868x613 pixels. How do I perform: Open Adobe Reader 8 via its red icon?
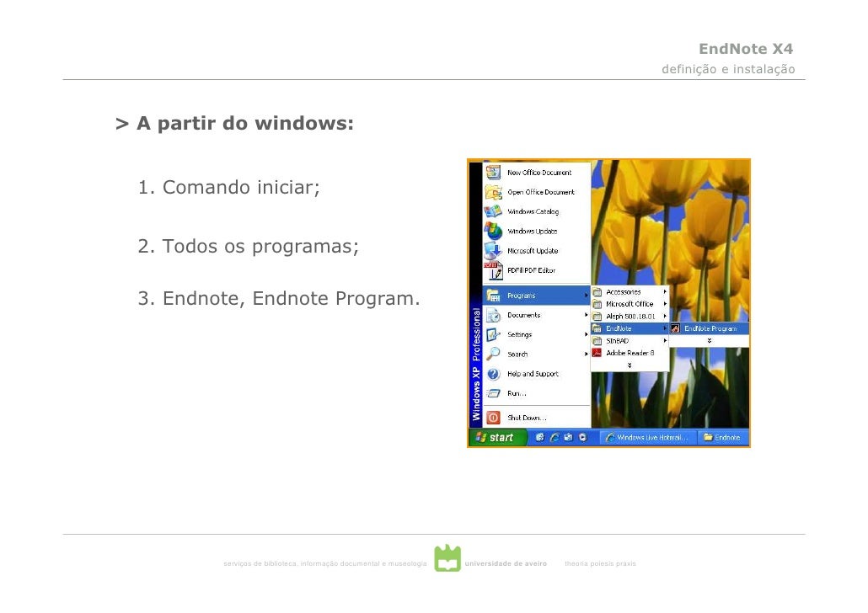point(597,353)
